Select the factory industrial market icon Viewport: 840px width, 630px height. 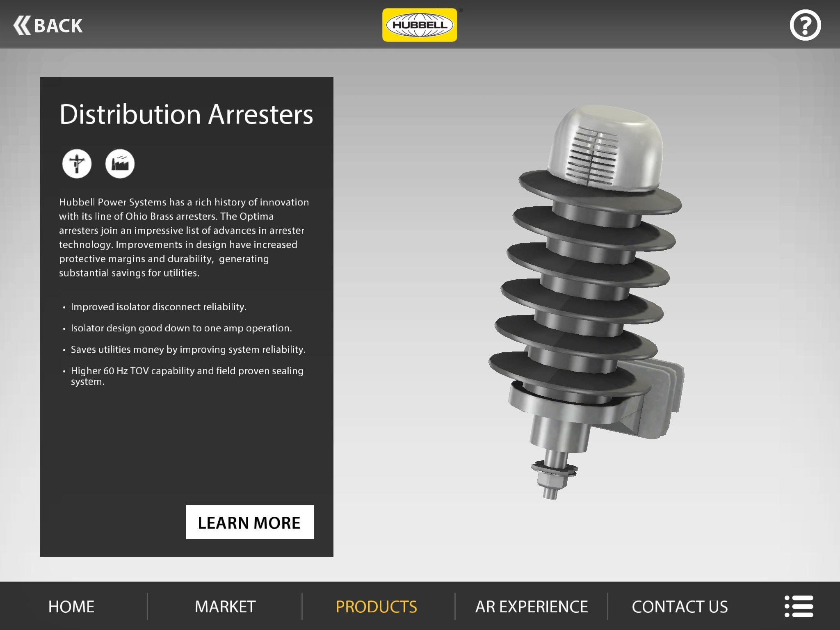tap(120, 164)
